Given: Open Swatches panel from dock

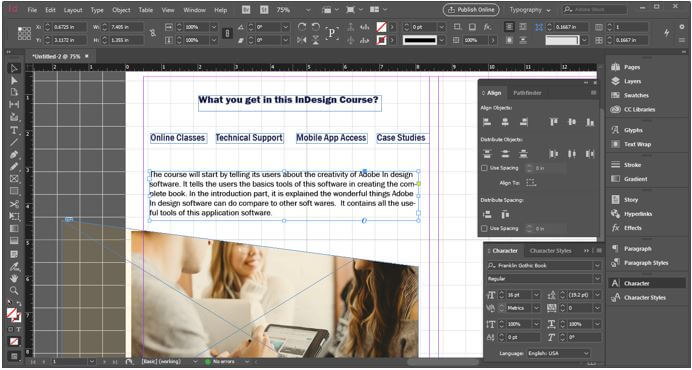Looking at the screenshot, I should click(x=630, y=95).
